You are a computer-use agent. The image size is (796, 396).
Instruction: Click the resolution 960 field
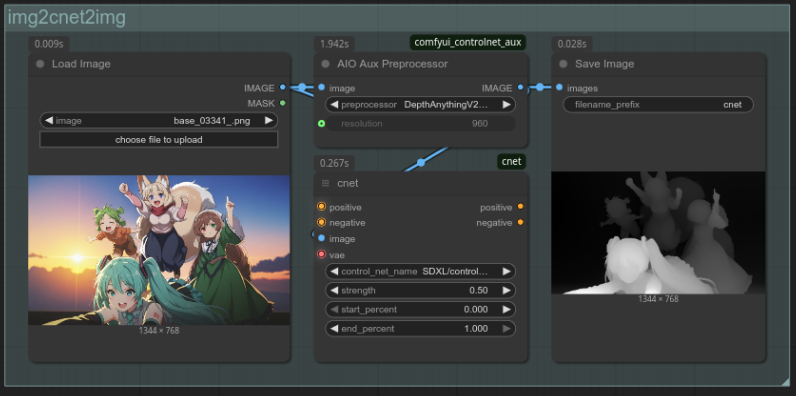point(420,123)
